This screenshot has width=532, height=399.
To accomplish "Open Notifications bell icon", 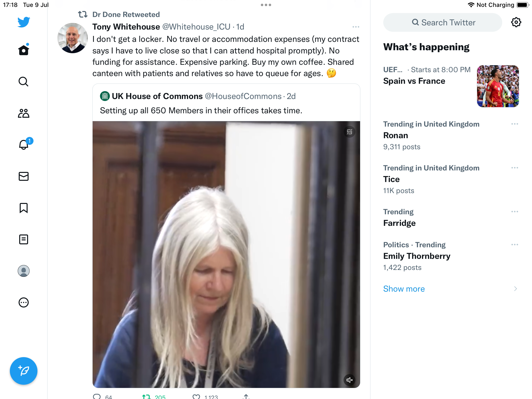I will [x=24, y=145].
